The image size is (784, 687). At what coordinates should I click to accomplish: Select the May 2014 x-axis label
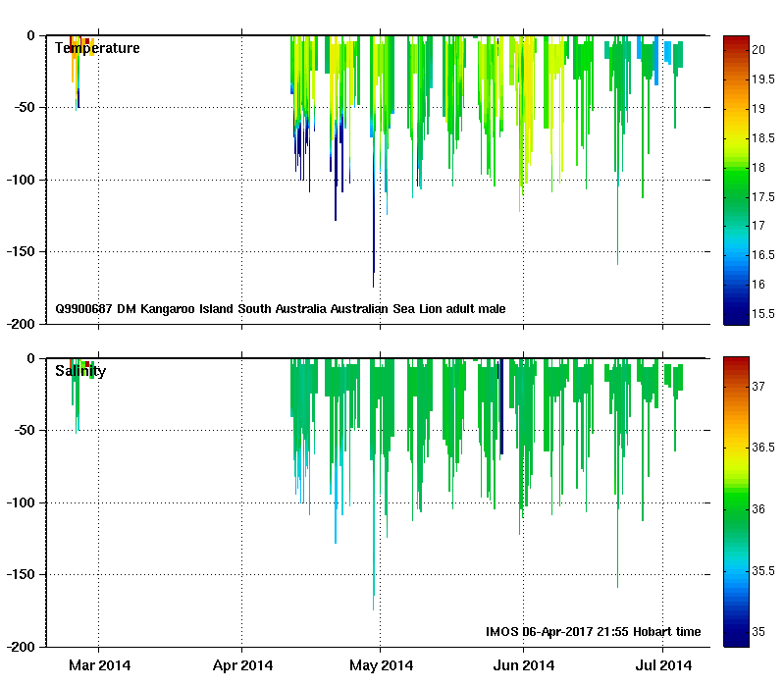click(x=382, y=665)
